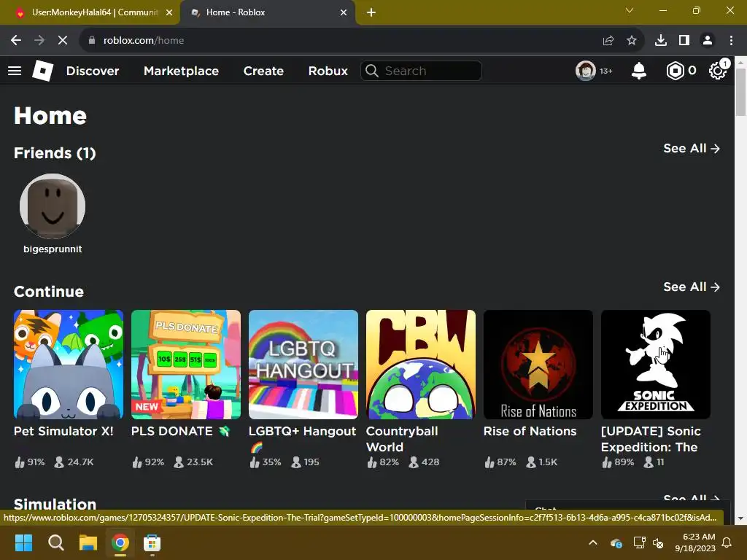This screenshot has height=560, width=747.
Task: Click the scrollbar down arrow
Action: [741, 518]
